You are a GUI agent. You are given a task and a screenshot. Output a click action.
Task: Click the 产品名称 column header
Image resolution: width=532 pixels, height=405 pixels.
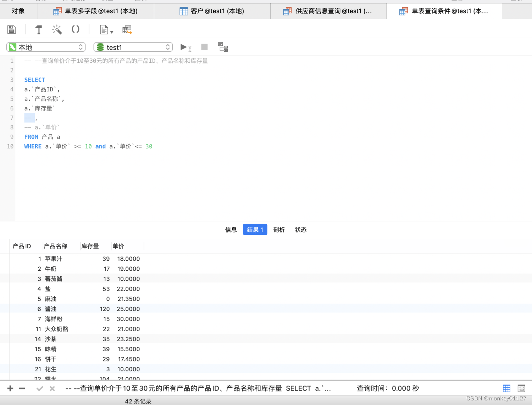click(x=61, y=246)
